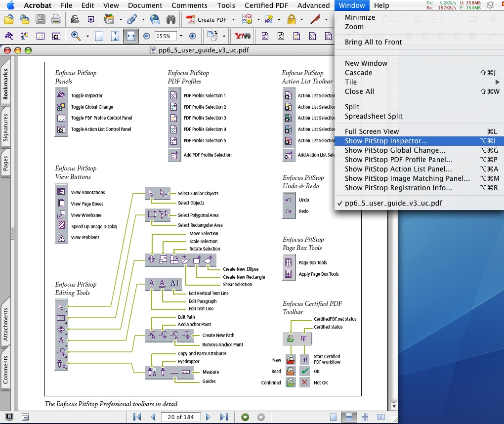The height and width of the screenshot is (424, 504).
Task: Toggle the Fit Width view button
Action: [131, 36]
